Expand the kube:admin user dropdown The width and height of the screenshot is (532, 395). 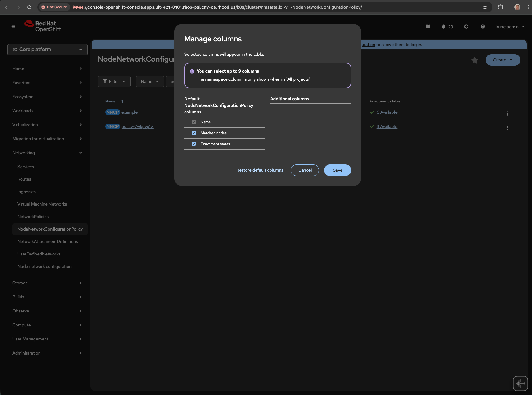tap(510, 27)
